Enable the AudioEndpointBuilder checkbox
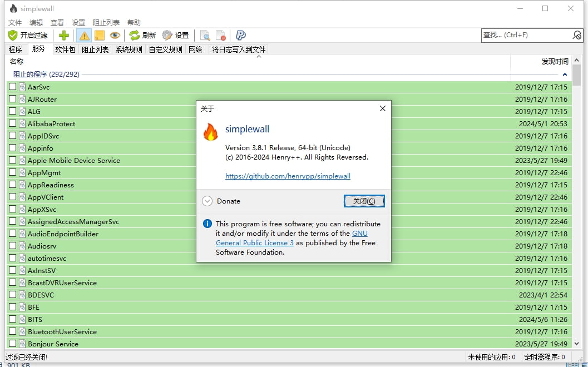Screen dimensions: 588x367 (x=12, y=234)
